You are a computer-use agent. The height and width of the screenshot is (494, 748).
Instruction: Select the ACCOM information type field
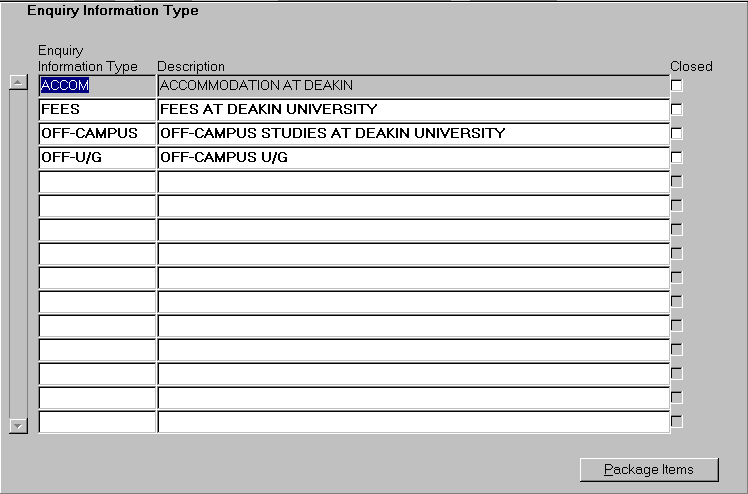[97, 86]
